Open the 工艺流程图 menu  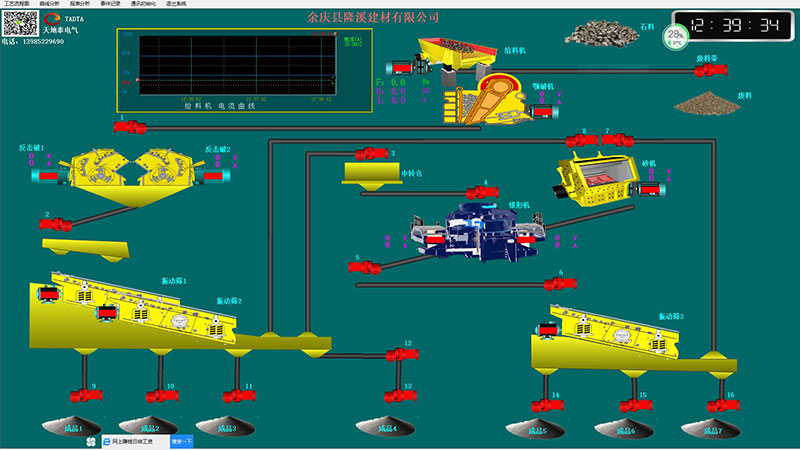coord(17,4)
